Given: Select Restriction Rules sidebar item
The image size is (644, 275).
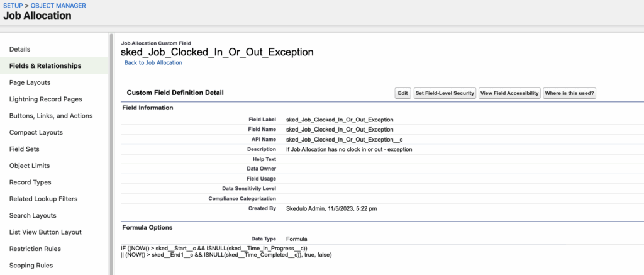Looking at the screenshot, I should pos(35,249).
